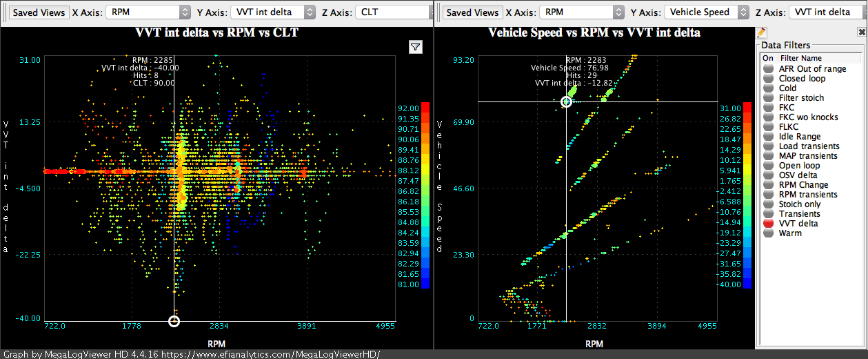868x359 pixels.
Task: Enable the Warm data filter
Action: coord(767,233)
